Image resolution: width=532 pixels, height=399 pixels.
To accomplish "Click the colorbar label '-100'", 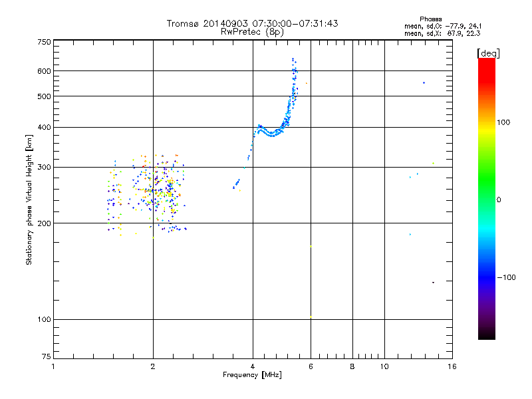I will [x=506, y=277].
